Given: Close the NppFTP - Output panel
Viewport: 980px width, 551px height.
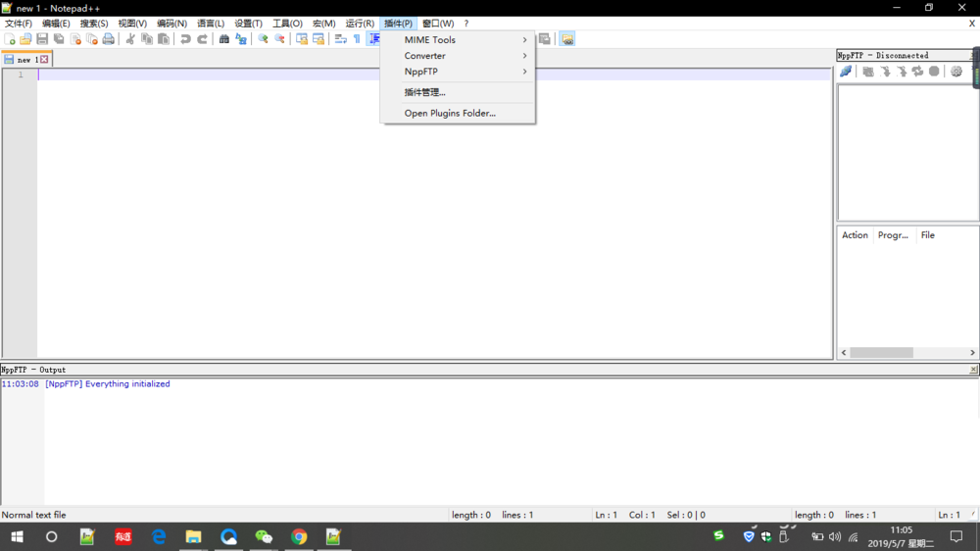Looking at the screenshot, I should (973, 370).
